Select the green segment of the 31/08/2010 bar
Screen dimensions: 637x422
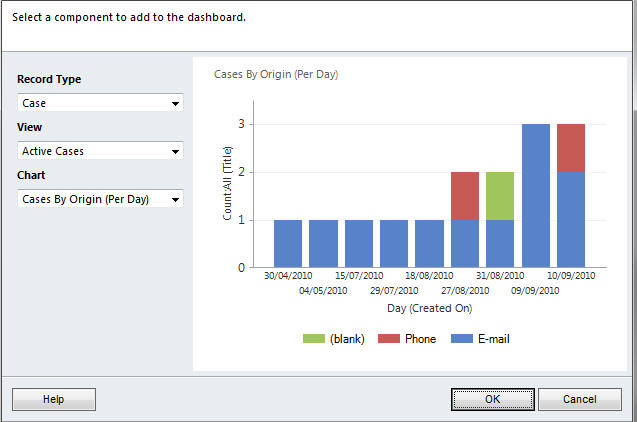click(x=500, y=196)
